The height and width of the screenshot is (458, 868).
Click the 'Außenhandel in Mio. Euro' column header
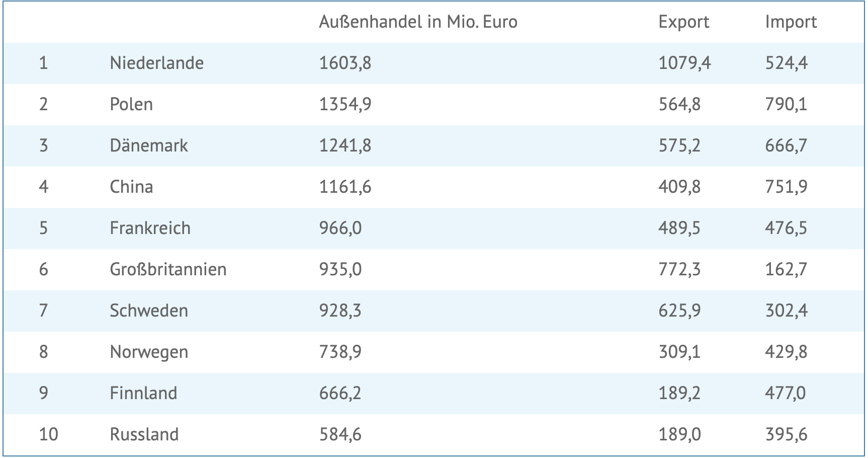[x=418, y=22]
